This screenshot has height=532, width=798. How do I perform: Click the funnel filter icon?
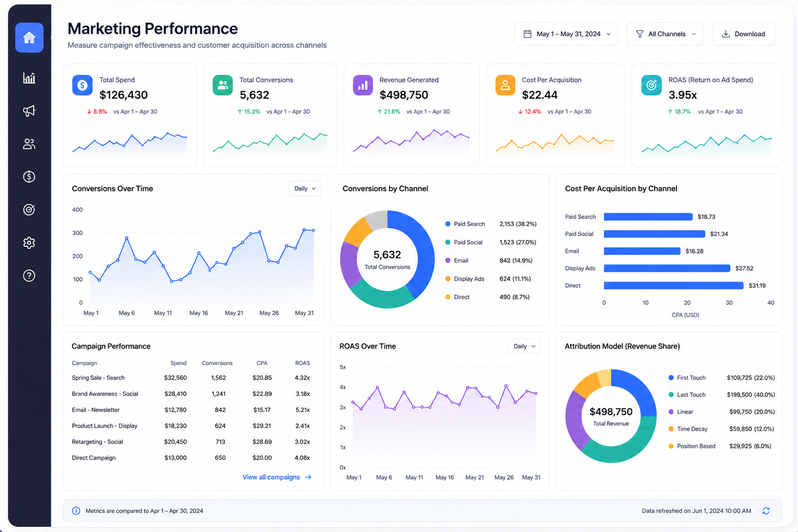pyautogui.click(x=640, y=34)
